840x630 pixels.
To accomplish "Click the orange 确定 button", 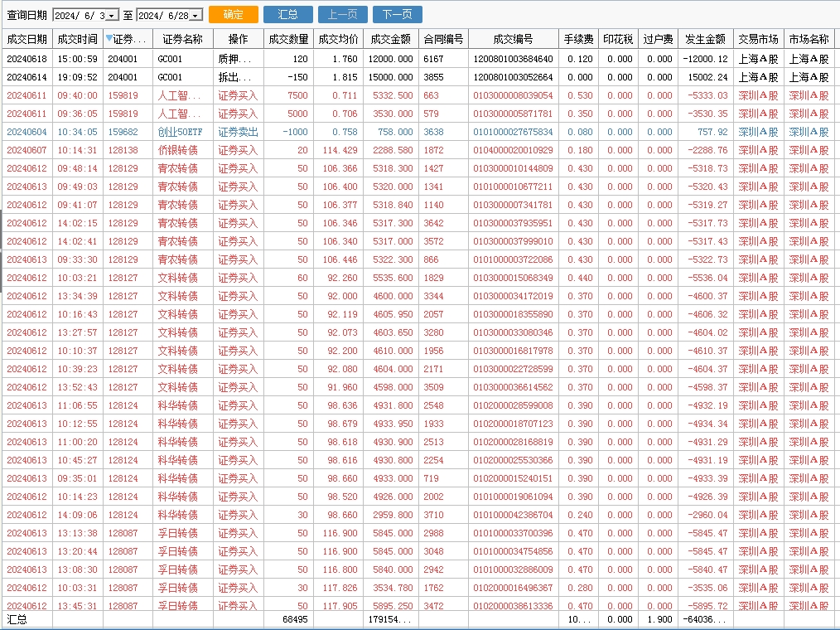I will (233, 14).
